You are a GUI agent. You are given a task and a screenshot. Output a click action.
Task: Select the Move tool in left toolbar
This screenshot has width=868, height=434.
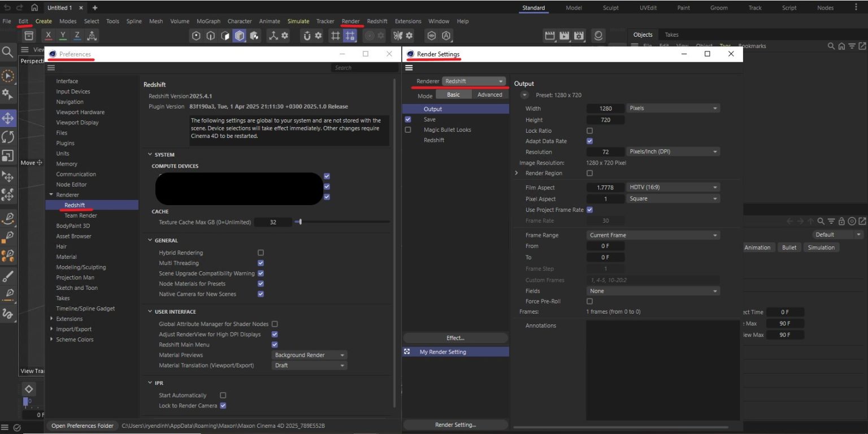(x=8, y=118)
